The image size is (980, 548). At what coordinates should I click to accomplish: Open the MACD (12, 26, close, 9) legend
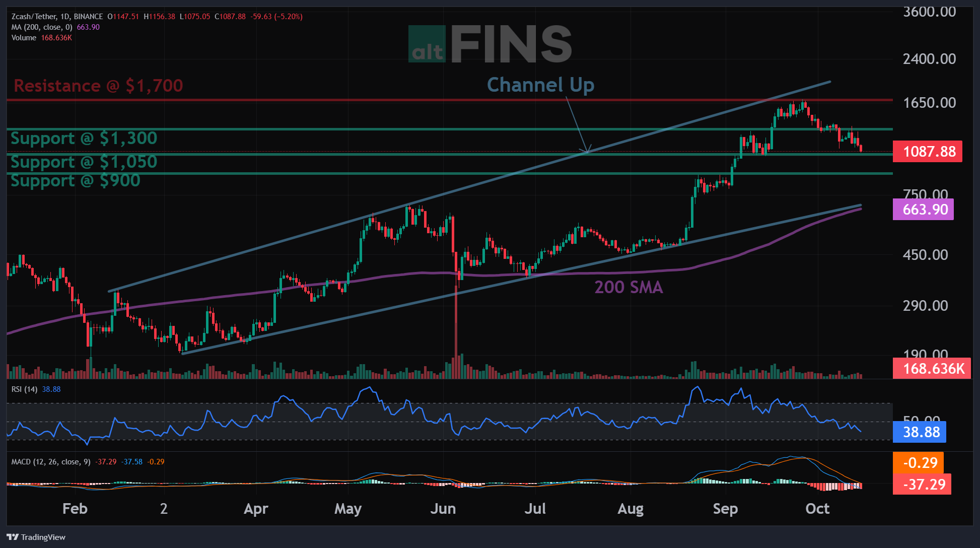point(51,462)
